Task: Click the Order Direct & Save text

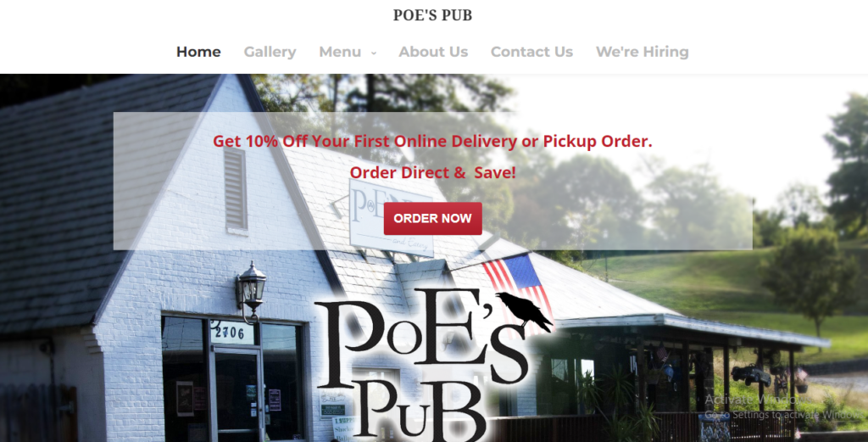Action: (x=432, y=172)
